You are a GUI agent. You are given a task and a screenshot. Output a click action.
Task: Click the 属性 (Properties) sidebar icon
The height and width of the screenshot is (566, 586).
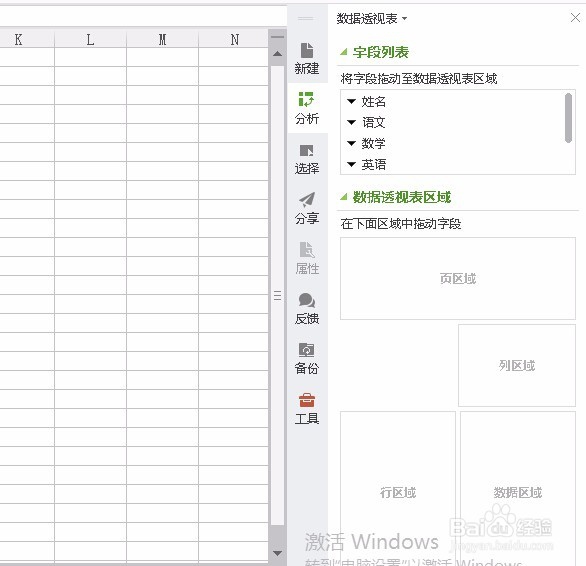tap(307, 258)
